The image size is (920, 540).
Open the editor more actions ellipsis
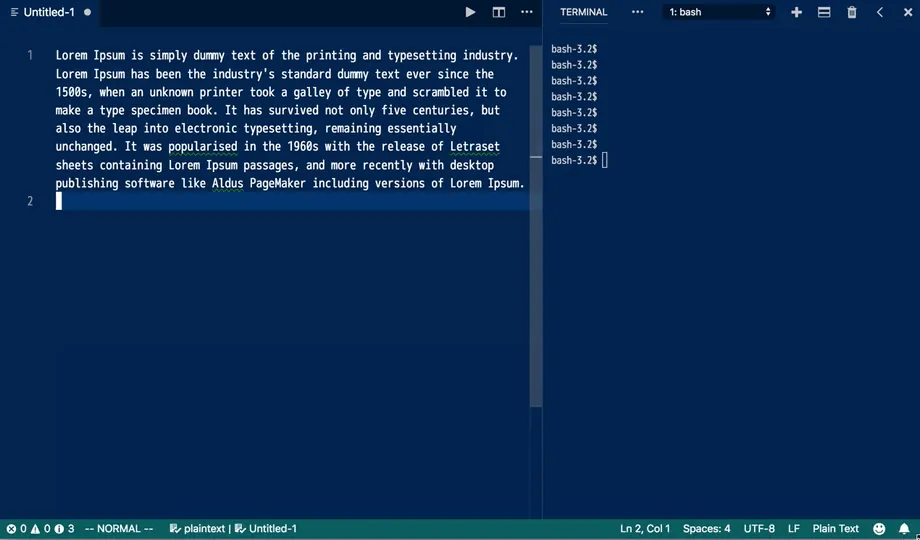click(x=527, y=12)
